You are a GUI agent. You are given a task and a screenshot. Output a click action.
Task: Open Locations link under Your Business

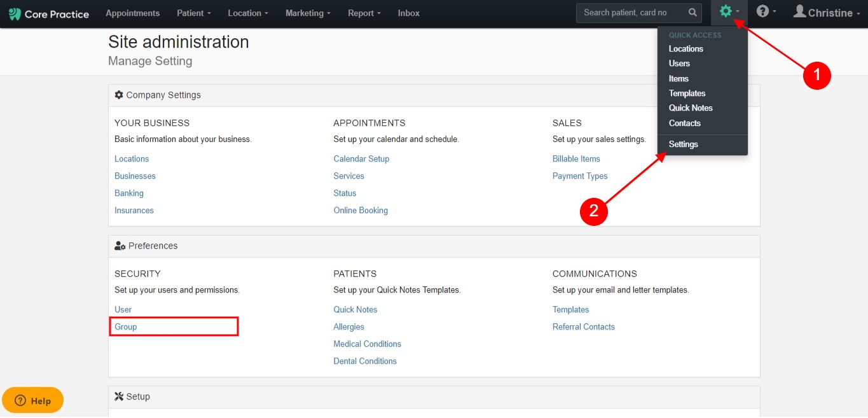(x=132, y=159)
